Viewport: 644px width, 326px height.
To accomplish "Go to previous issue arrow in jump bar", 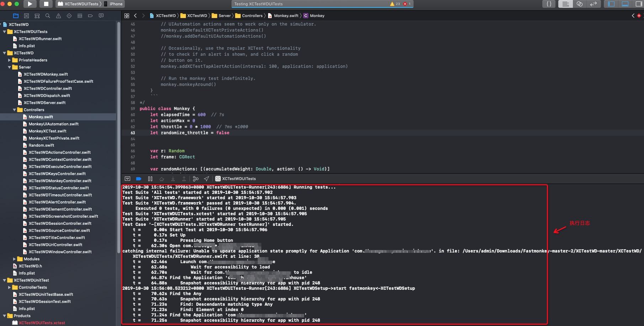I will tap(633, 16).
